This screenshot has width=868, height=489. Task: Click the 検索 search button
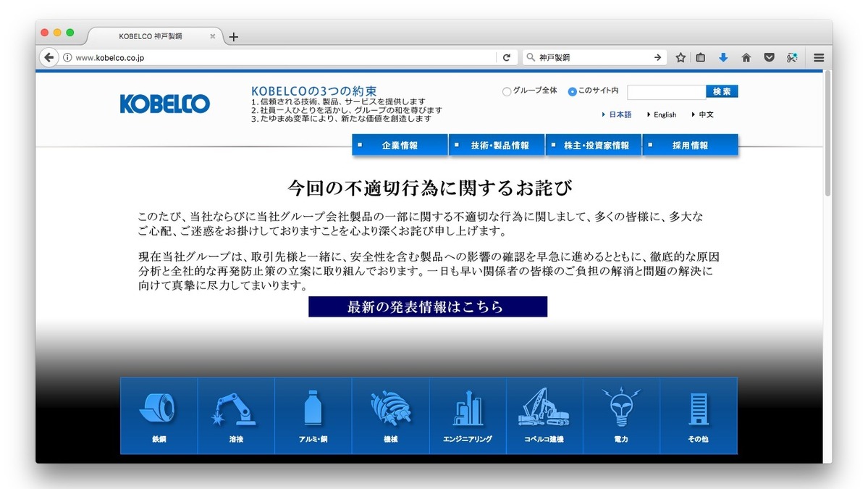[x=722, y=91]
